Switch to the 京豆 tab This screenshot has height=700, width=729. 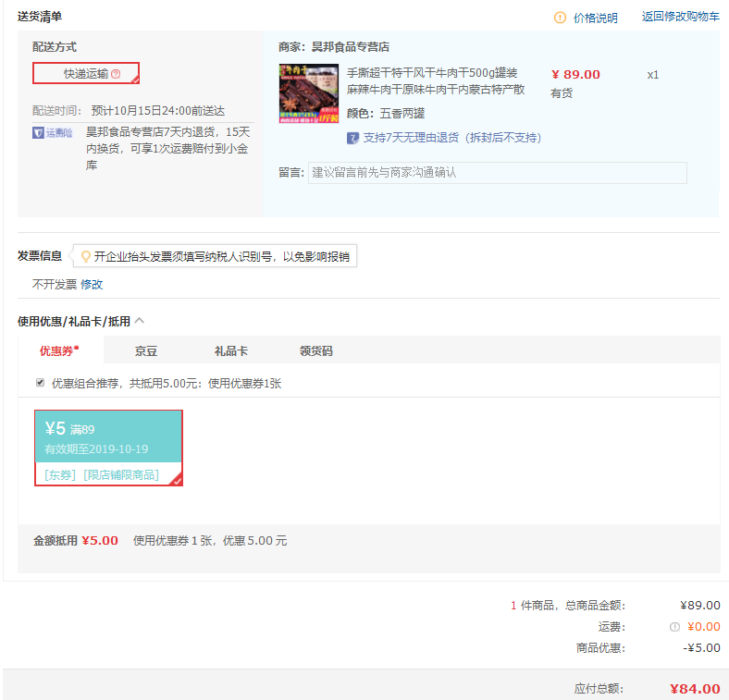coord(146,351)
